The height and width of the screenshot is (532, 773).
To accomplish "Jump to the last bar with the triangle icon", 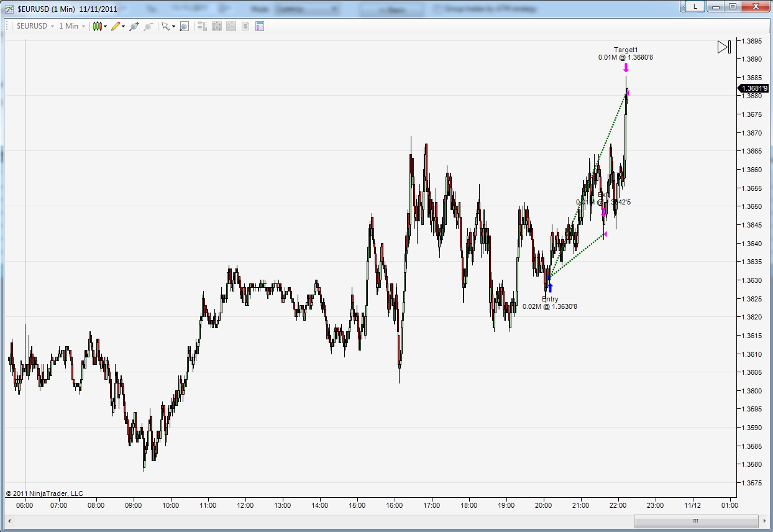I will [724, 47].
